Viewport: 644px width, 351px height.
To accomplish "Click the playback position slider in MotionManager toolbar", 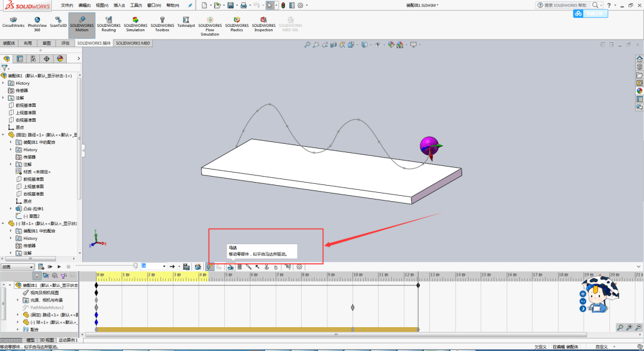I will pyautogui.click(x=135, y=266).
